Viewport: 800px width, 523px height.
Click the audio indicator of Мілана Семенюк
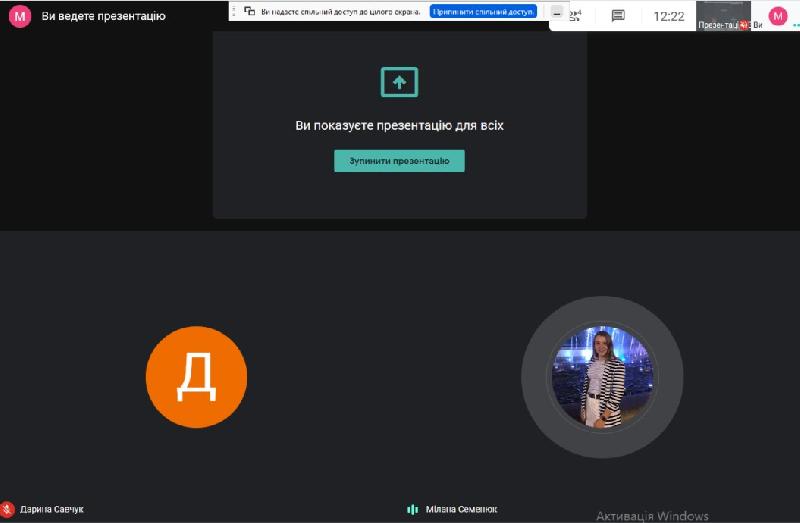tap(412, 509)
